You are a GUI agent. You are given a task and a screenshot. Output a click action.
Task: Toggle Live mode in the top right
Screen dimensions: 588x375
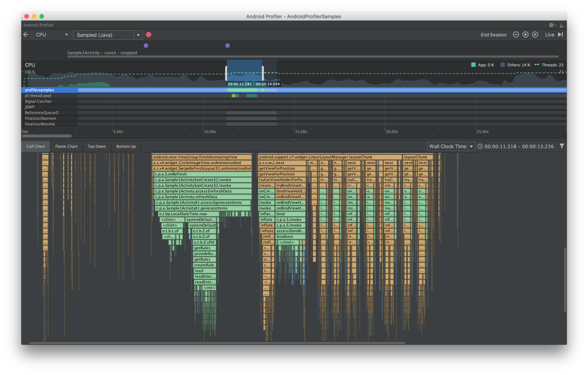(549, 34)
